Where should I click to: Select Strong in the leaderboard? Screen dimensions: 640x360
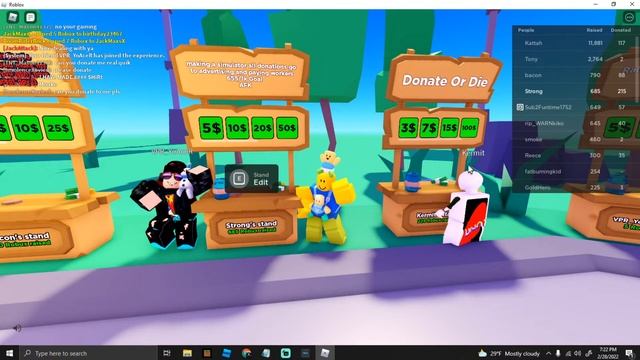tap(575, 91)
